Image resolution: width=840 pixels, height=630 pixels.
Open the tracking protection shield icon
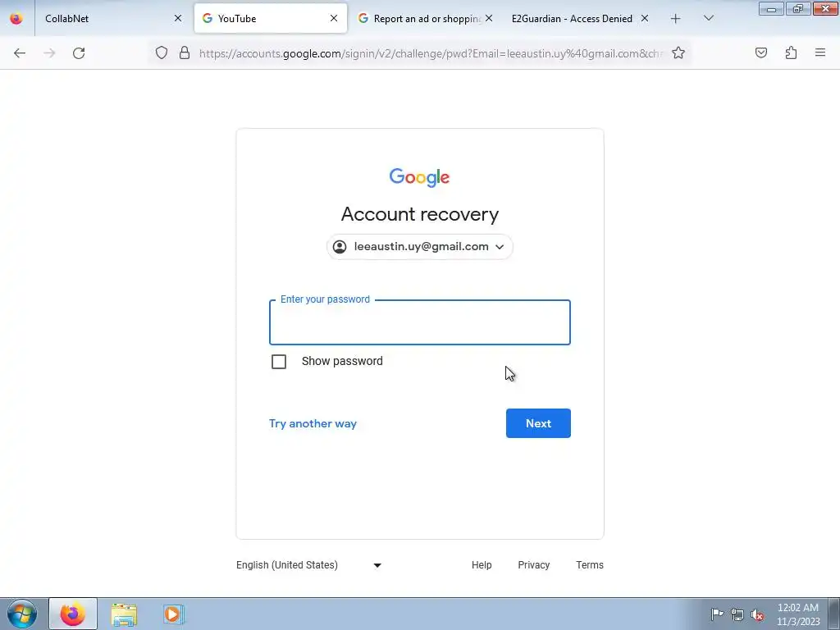tap(162, 52)
